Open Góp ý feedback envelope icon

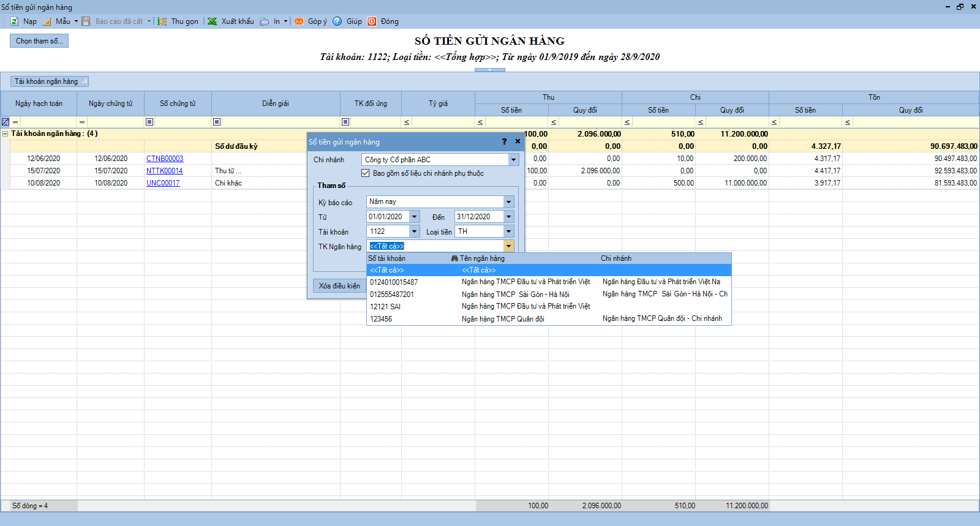(x=299, y=21)
